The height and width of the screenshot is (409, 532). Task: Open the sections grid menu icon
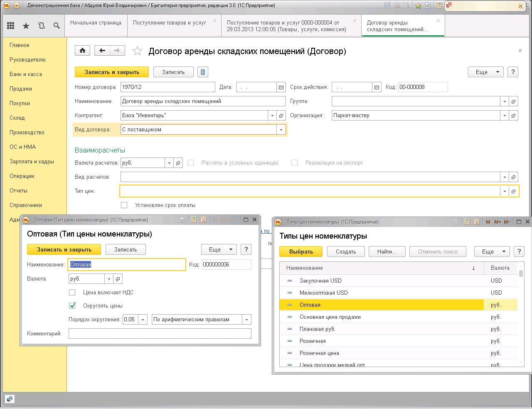tap(10, 26)
